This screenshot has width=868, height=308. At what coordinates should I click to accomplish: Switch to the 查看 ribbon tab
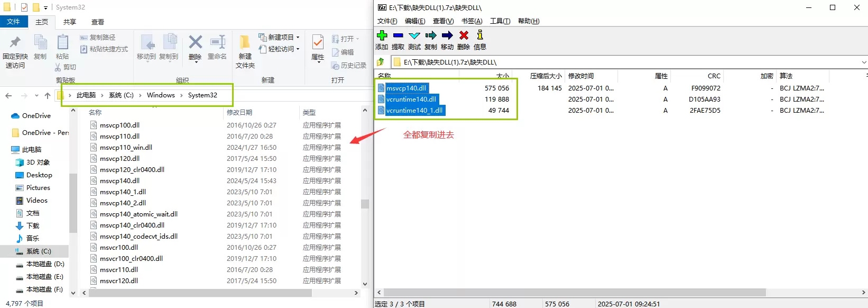[98, 22]
